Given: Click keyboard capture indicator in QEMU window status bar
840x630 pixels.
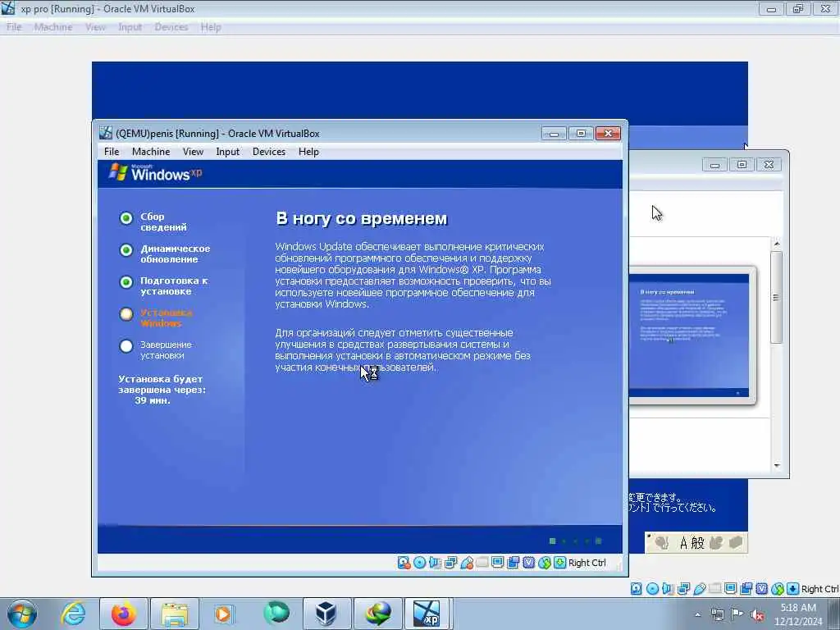Looking at the screenshot, I should [559, 563].
